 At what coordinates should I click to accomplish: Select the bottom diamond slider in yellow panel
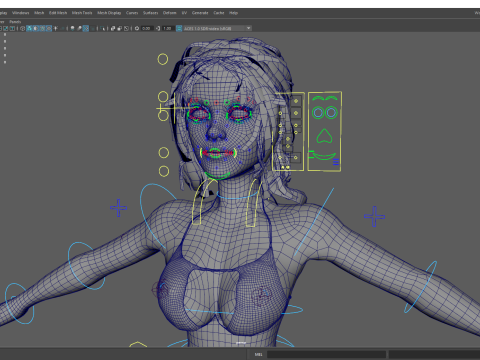[295, 158]
